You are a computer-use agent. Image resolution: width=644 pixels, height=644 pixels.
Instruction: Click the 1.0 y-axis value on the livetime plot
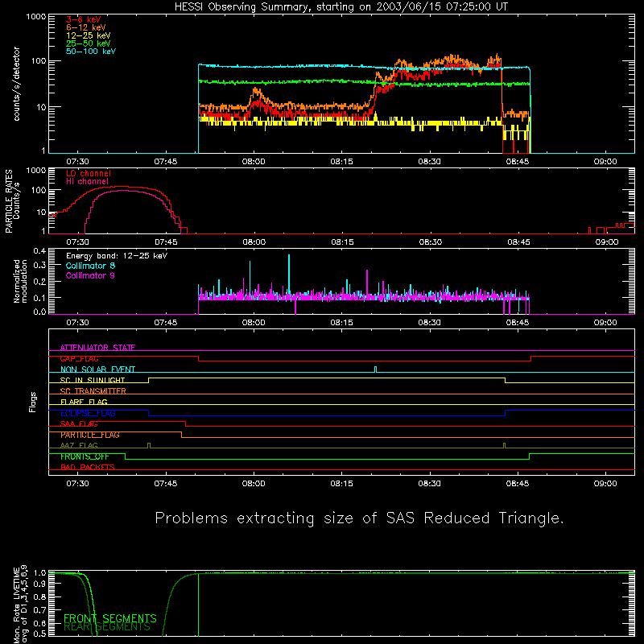coord(39,572)
